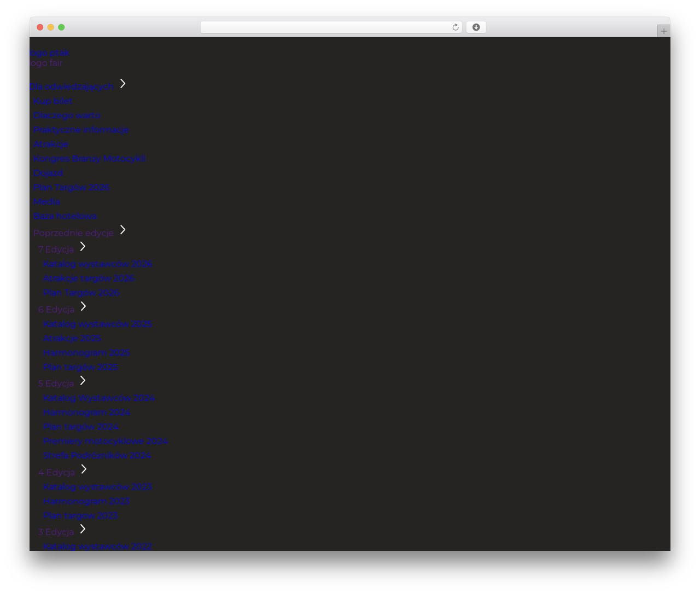Go to the Media page
The width and height of the screenshot is (700, 593).
[46, 201]
